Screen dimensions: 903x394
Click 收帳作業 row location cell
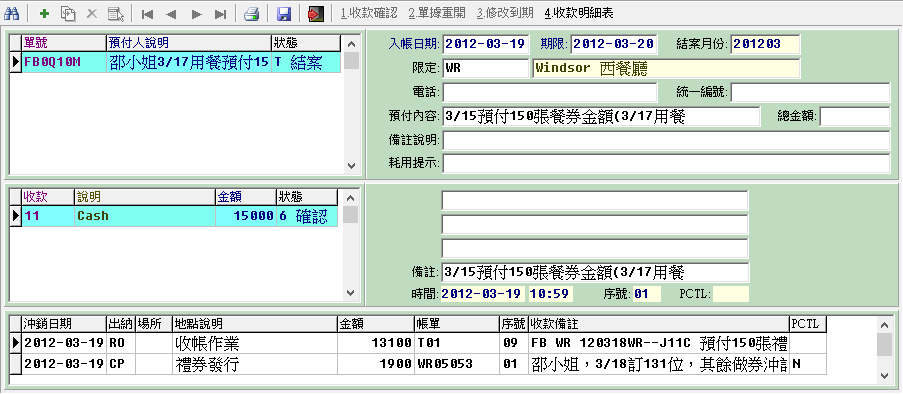pyautogui.click(x=255, y=344)
